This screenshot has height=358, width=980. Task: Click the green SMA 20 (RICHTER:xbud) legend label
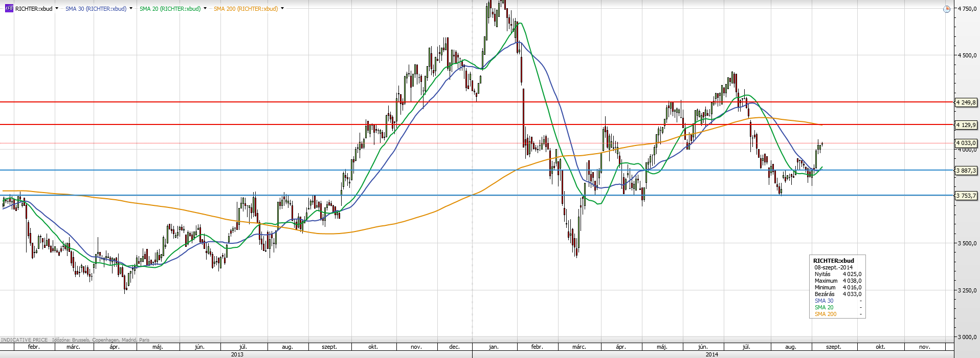pyautogui.click(x=170, y=9)
